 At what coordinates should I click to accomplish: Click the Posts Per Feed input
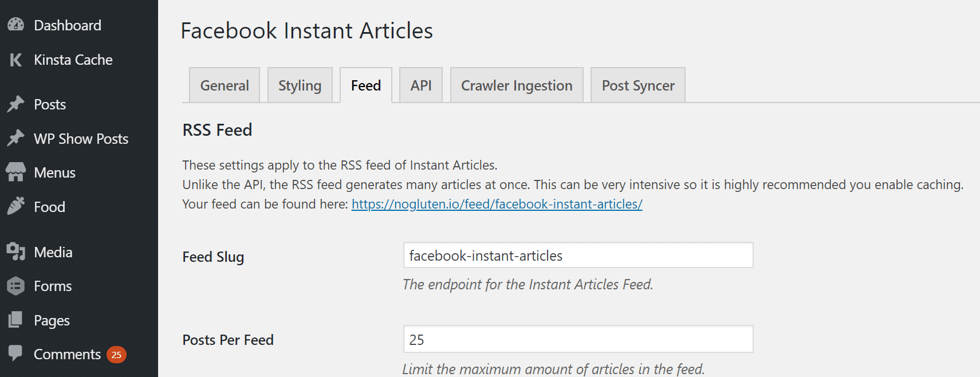pyautogui.click(x=577, y=339)
